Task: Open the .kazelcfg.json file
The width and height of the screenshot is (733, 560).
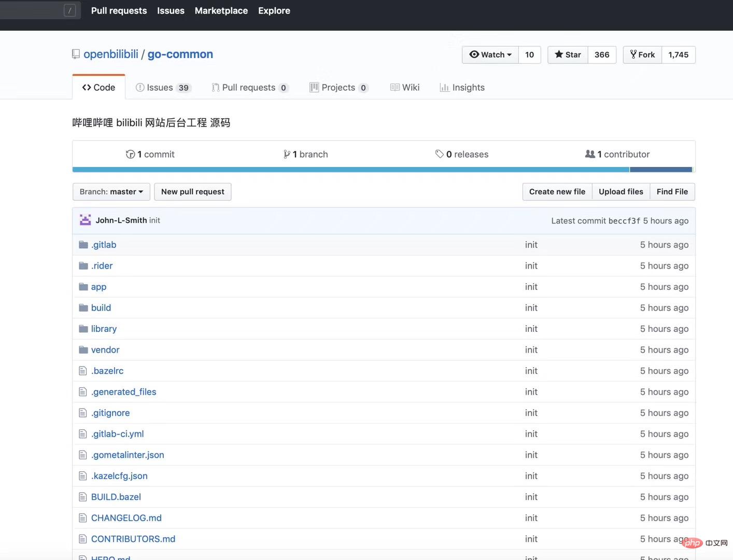Action: click(119, 476)
